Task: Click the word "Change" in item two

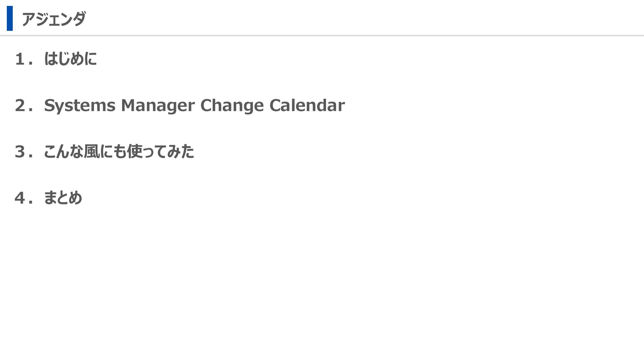Action: tap(232, 106)
